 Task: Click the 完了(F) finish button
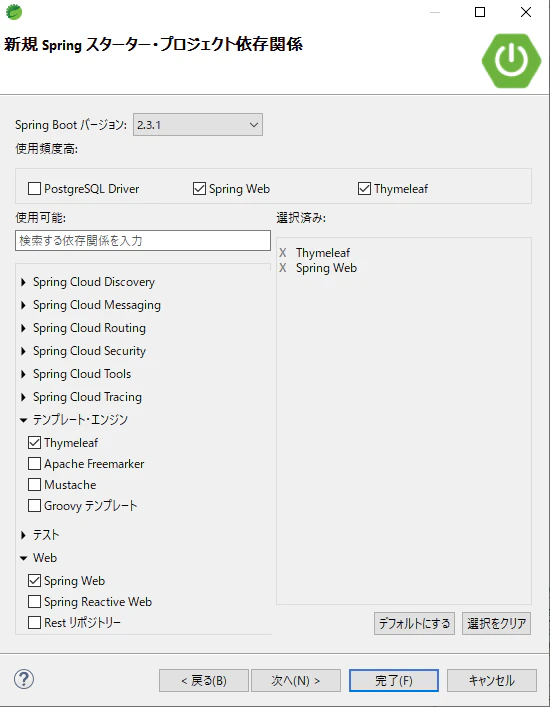click(394, 680)
